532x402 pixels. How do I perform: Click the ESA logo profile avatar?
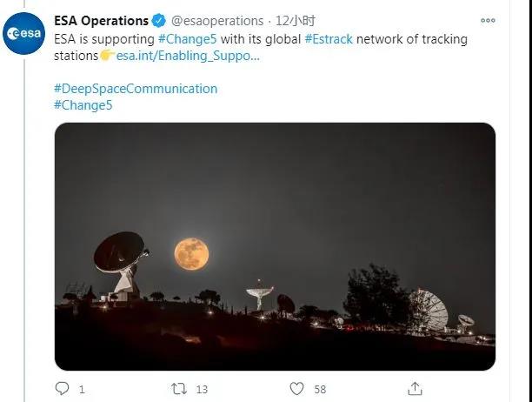pos(24,33)
